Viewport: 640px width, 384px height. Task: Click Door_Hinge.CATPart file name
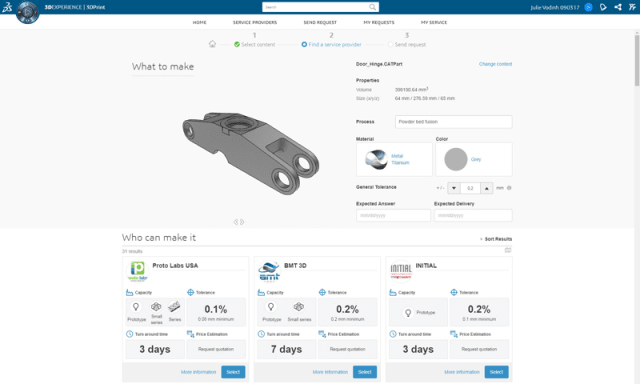(x=379, y=64)
